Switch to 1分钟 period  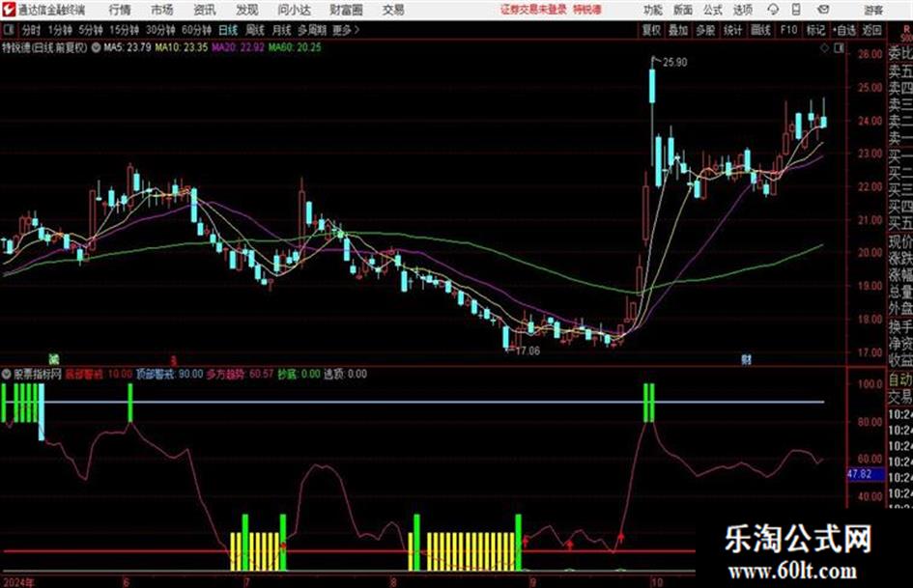coord(60,30)
